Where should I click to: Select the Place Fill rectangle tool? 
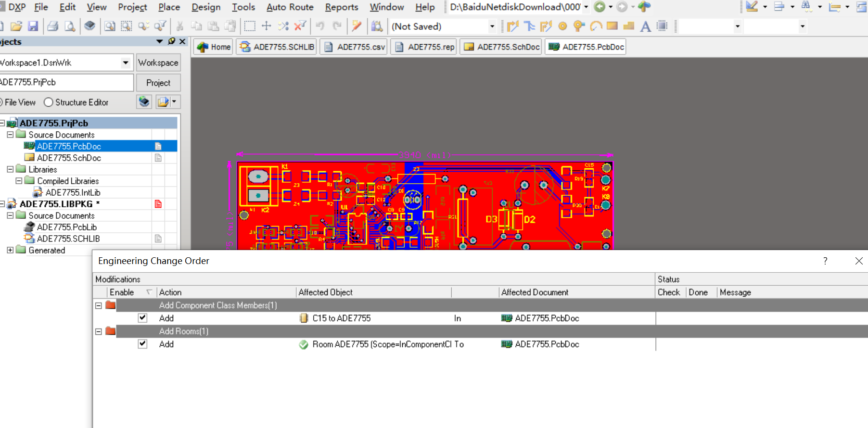(x=612, y=26)
